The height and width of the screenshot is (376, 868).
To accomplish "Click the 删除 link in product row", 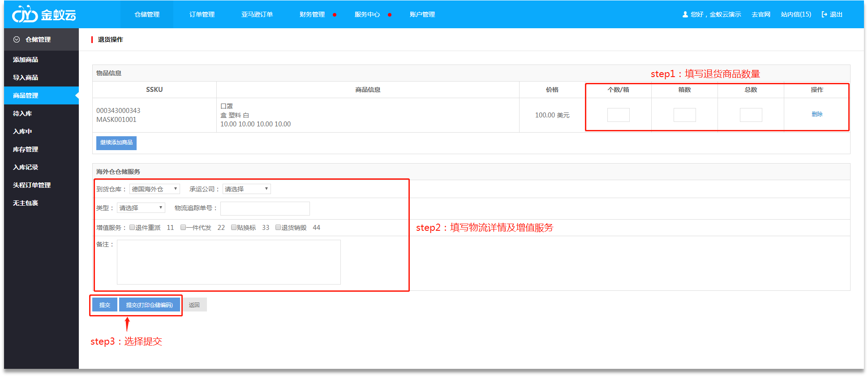I will (817, 114).
